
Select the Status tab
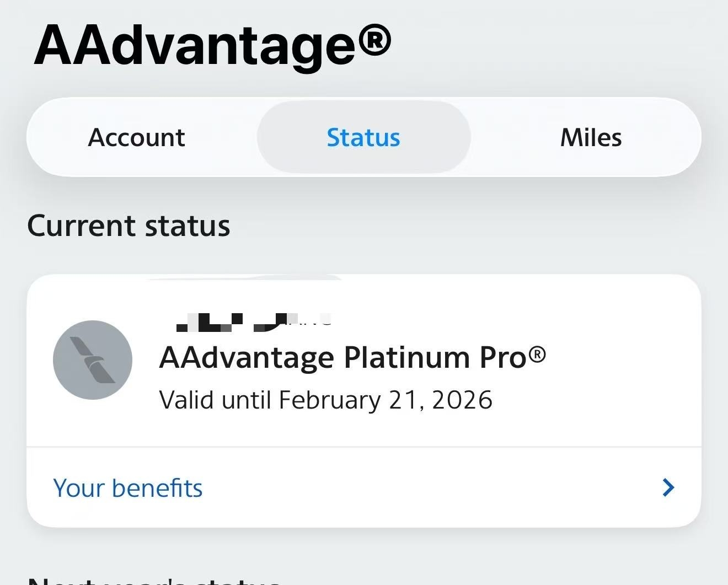tap(363, 137)
